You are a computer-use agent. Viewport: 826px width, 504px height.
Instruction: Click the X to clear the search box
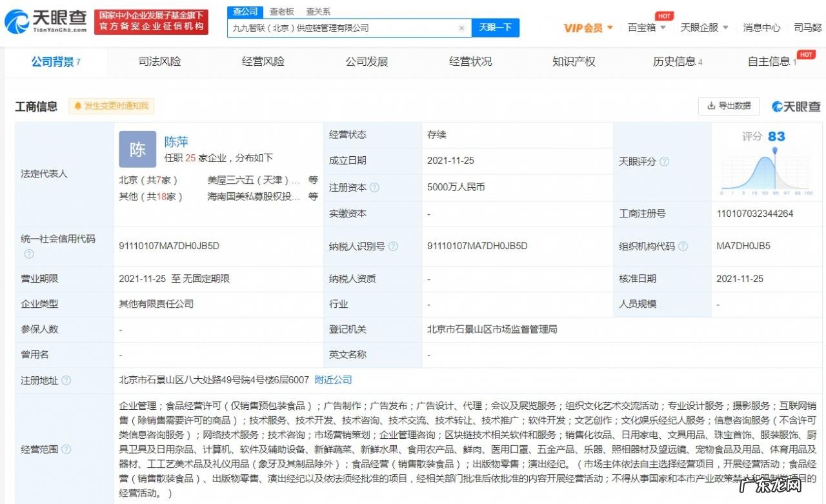pyautogui.click(x=461, y=28)
